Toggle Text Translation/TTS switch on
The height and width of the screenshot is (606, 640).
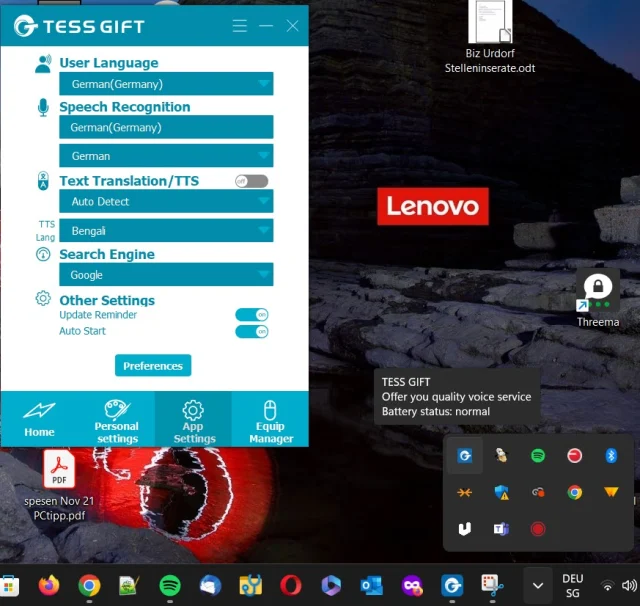tap(252, 181)
